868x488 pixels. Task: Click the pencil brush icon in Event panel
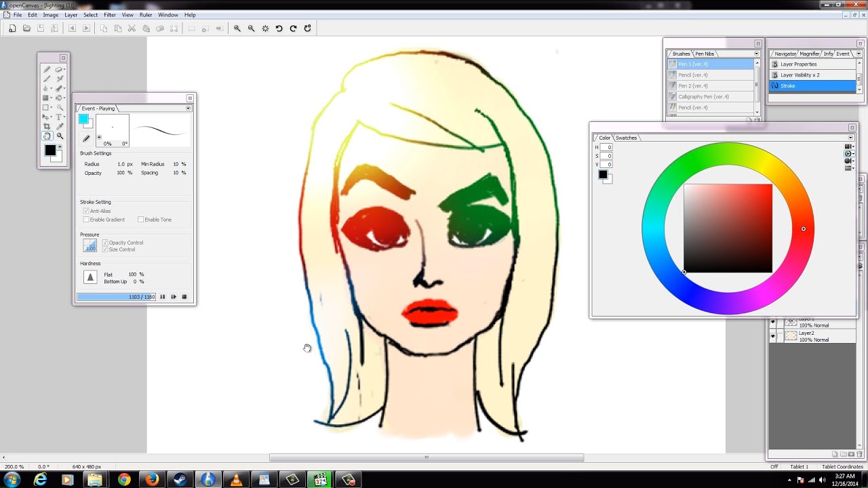(x=86, y=138)
